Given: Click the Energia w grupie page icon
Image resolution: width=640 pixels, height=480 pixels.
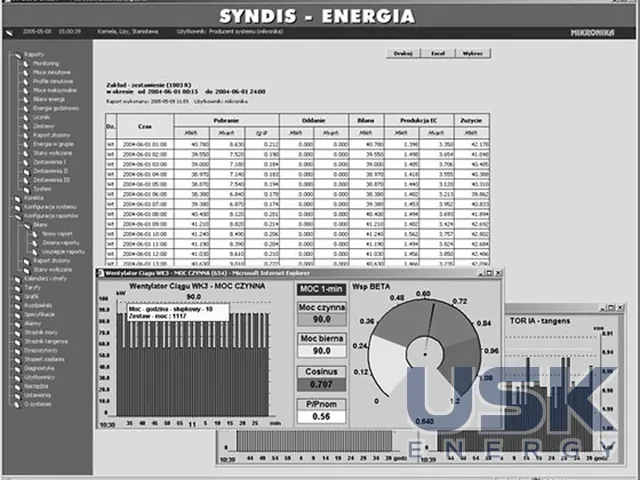Looking at the screenshot, I should coord(26,145).
